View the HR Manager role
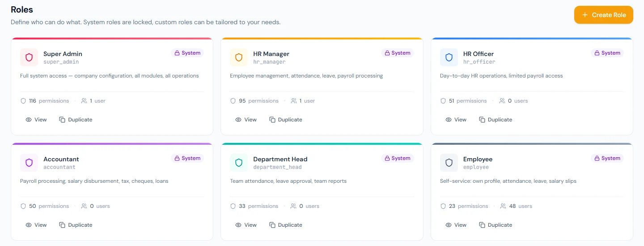The image size is (644, 246). [x=246, y=120]
